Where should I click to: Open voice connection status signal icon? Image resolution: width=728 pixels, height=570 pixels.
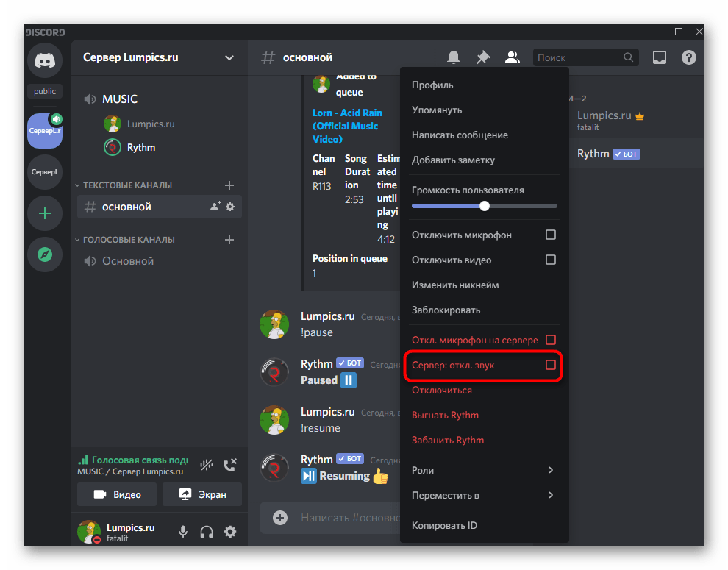(x=83, y=460)
